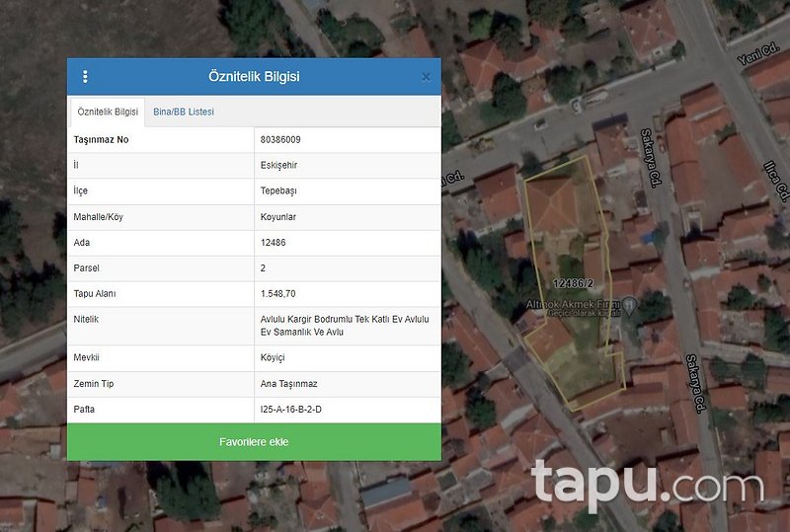Click the Ilıca Cd. street label
This screenshot has width=790, height=532.
point(776,181)
